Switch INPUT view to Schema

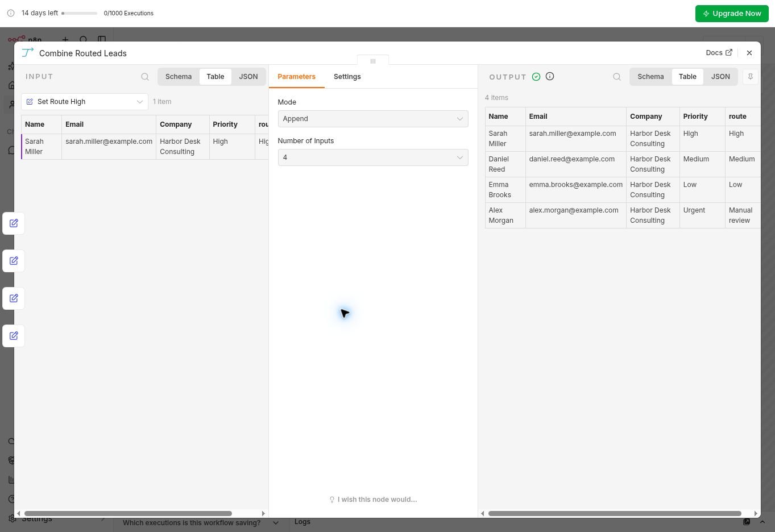[x=179, y=77]
